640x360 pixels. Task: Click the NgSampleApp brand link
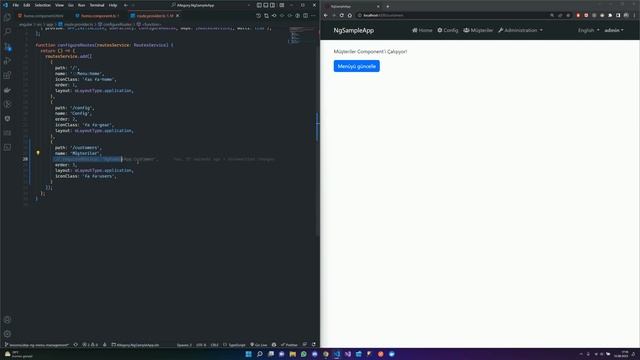[353, 30]
